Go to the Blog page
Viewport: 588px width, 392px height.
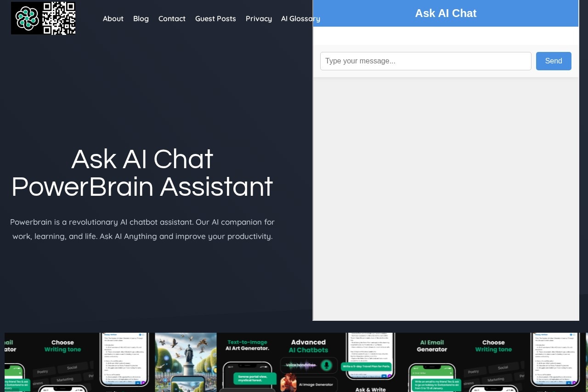141,18
